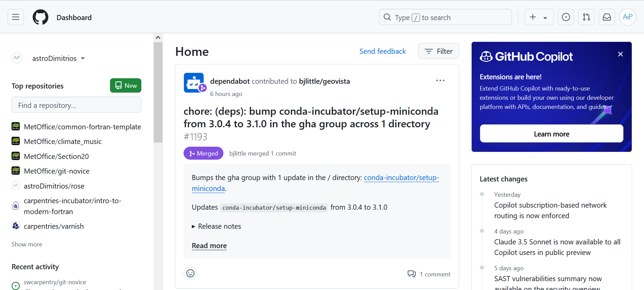The height and width of the screenshot is (290, 644).
Task: Click Show more repositories
Action: pyautogui.click(x=27, y=244)
